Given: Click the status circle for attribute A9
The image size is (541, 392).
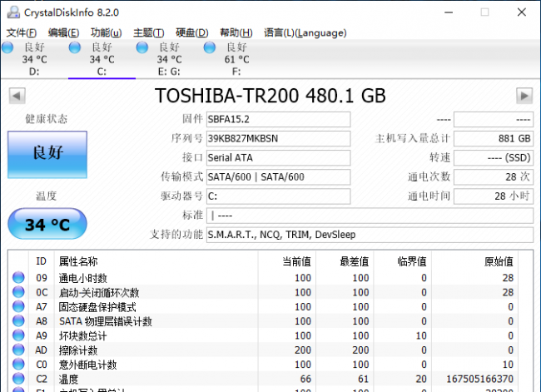Looking at the screenshot, I should click(x=18, y=335).
